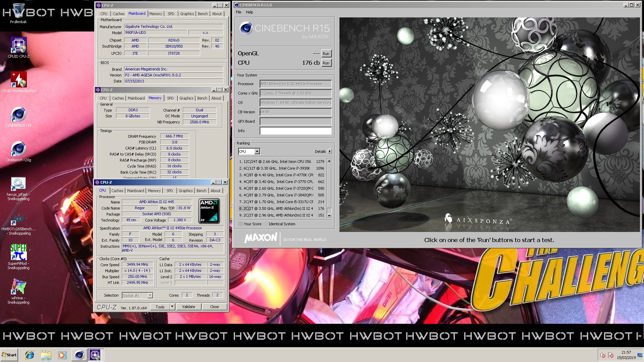Click the Validate button in CPU-Z

189,307
